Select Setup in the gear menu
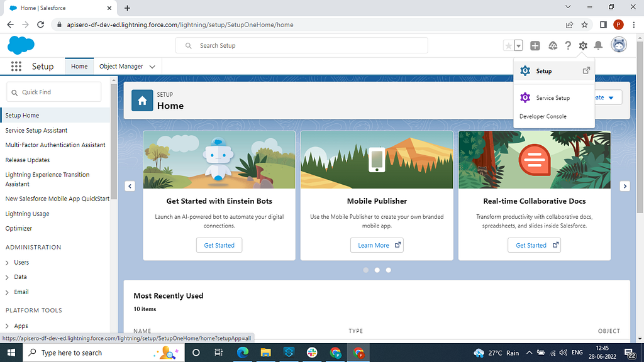This screenshot has width=644, height=362. (x=554, y=71)
